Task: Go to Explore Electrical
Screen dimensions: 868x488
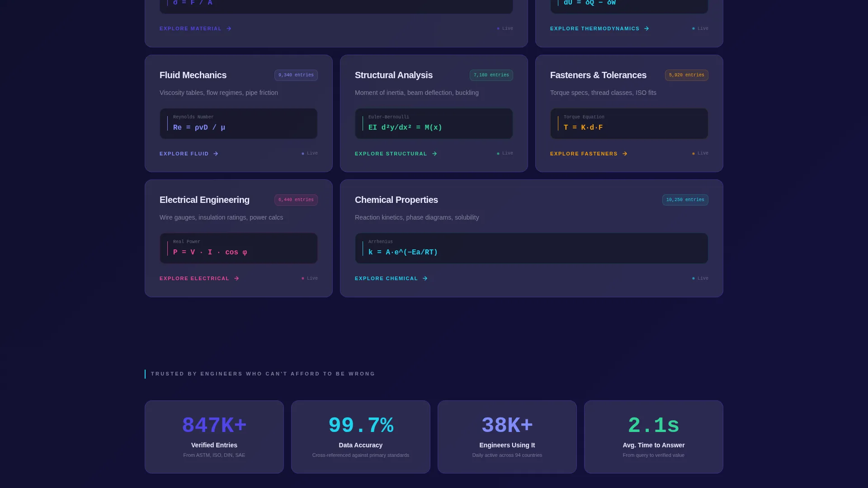Action: [x=199, y=278]
